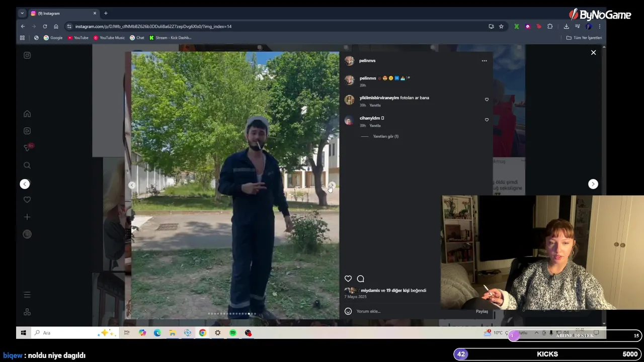Like cihanyldm's comment
The height and width of the screenshot is (362, 644).
click(x=487, y=120)
